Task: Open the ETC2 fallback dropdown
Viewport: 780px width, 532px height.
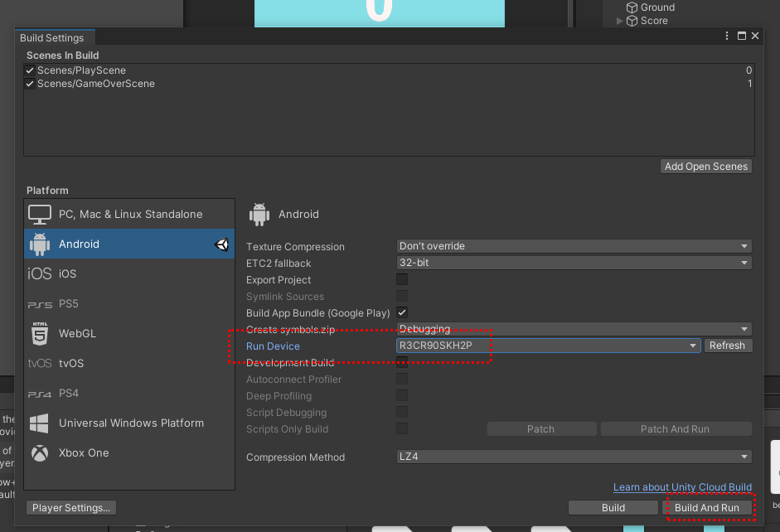Action: click(x=574, y=263)
